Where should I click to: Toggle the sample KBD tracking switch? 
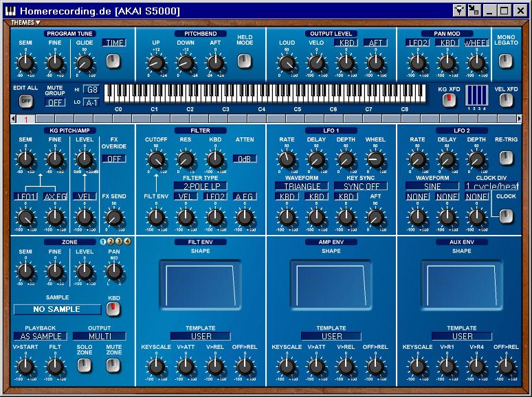tap(113, 309)
